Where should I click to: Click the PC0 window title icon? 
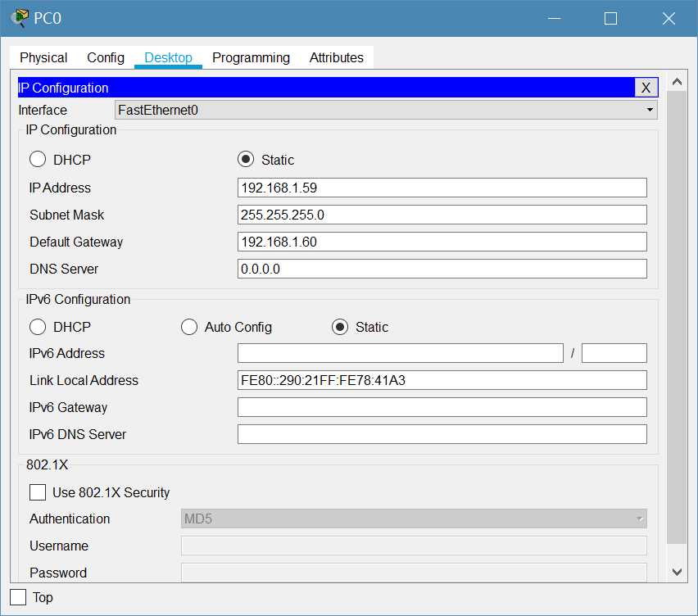pos(20,18)
